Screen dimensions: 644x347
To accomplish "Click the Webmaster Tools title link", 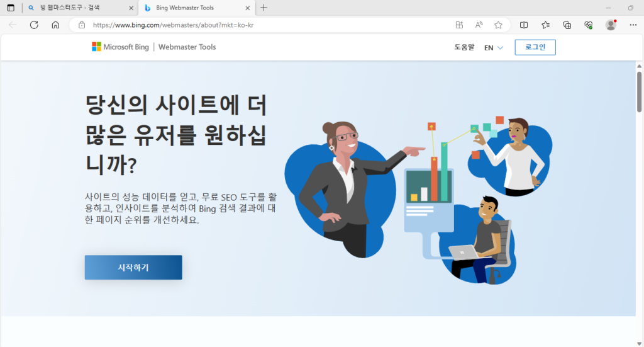I will [x=187, y=47].
